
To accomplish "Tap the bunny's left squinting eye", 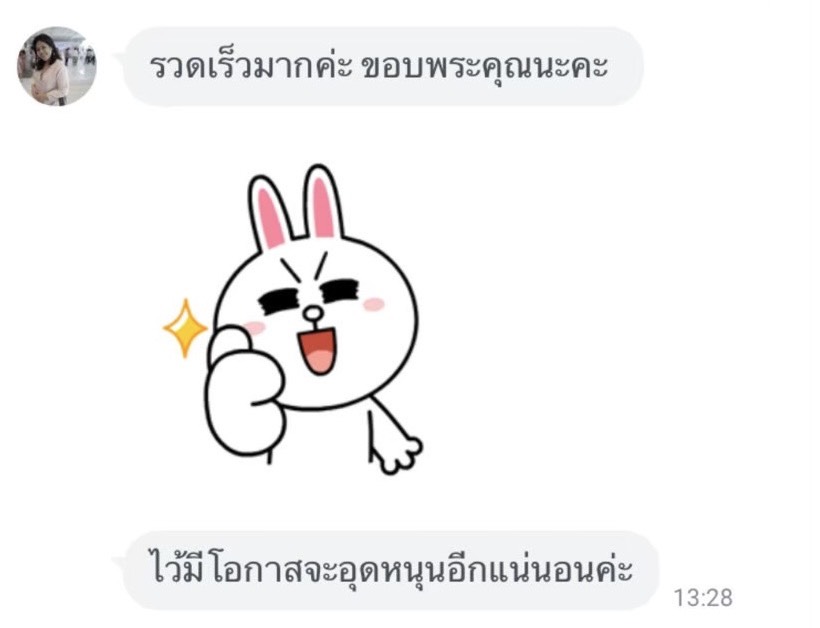I will click(280, 302).
